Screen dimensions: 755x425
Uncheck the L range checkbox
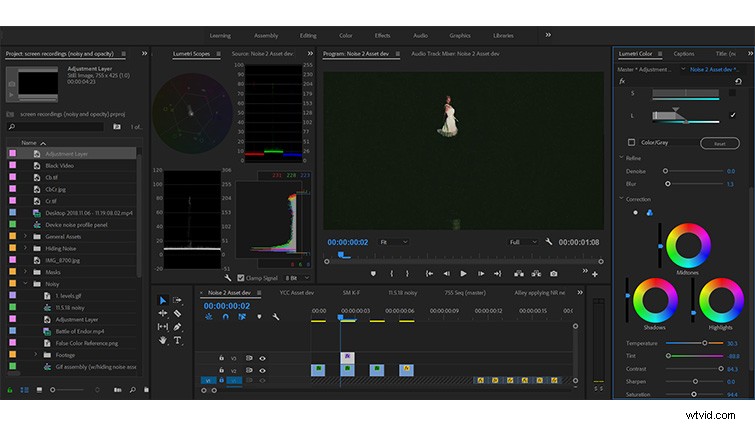click(x=732, y=115)
